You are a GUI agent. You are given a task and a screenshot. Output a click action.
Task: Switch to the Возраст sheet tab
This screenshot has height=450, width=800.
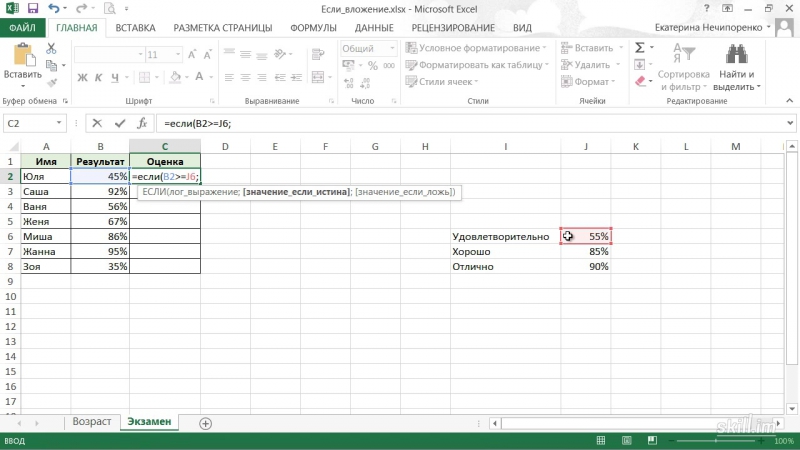click(92, 422)
